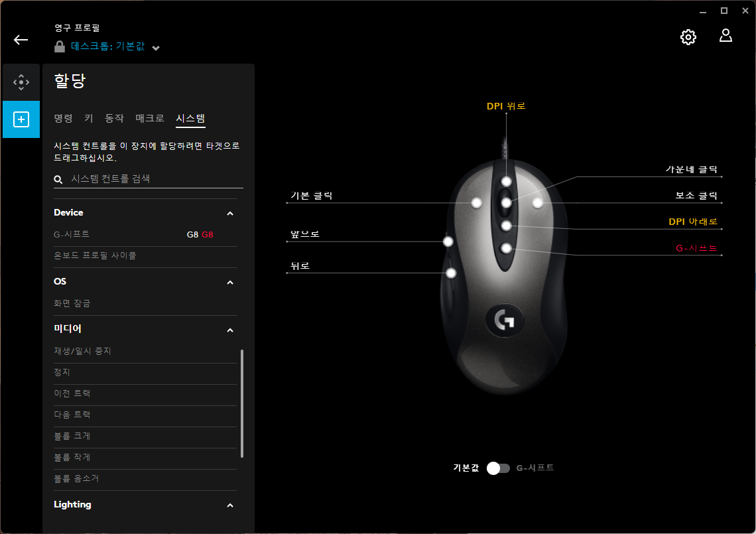This screenshot has height=534, width=756.
Task: Open the user account profile icon
Action: click(x=725, y=36)
